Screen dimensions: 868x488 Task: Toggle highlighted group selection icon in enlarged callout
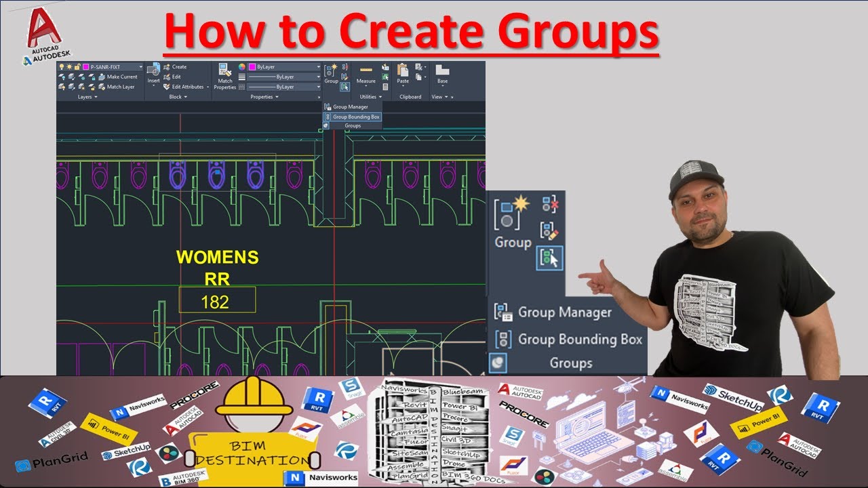tap(549, 258)
